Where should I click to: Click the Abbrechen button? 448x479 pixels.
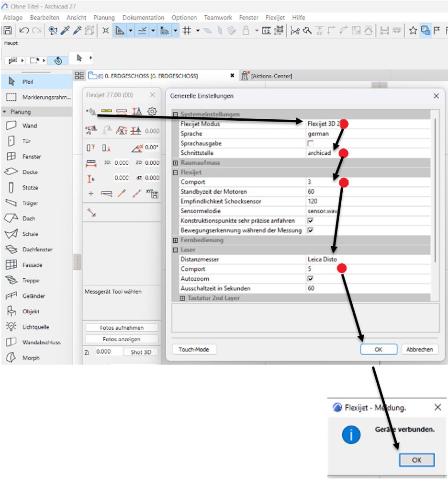[420, 349]
